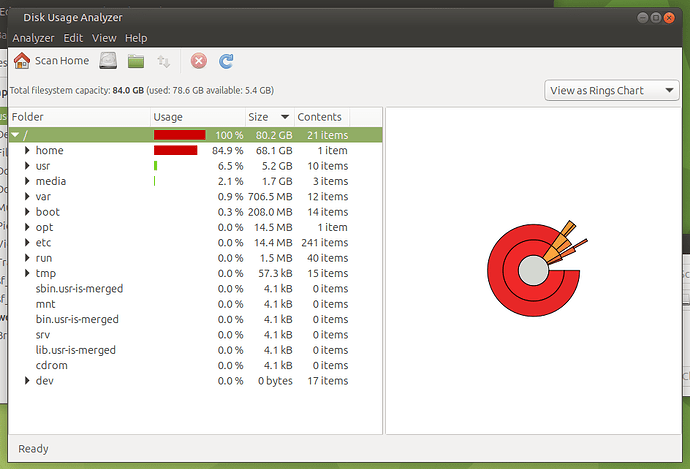
Task: Click the 208.0 MB size value
Action: pyautogui.click(x=270, y=212)
